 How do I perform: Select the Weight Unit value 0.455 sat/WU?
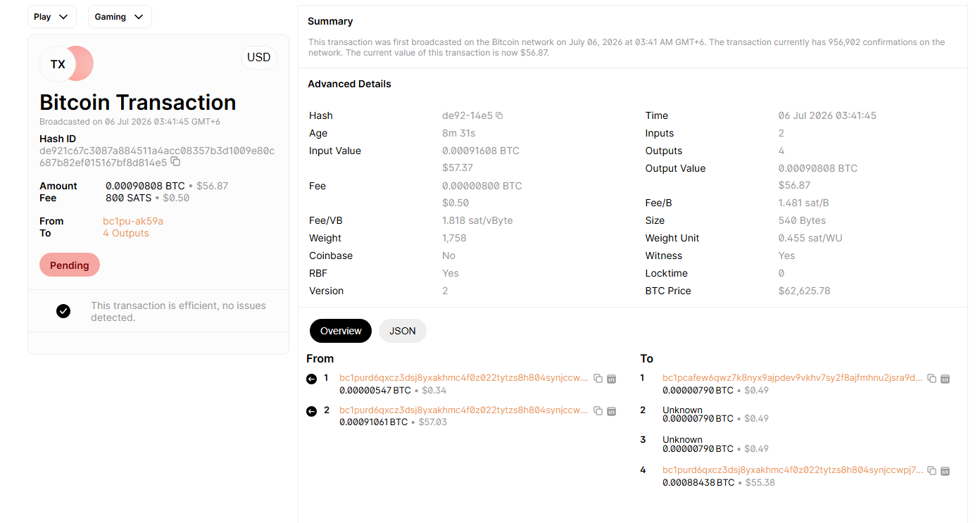[810, 238]
